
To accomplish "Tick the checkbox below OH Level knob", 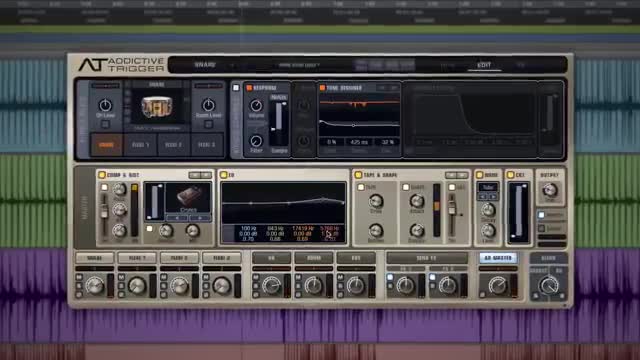I will (105, 124).
